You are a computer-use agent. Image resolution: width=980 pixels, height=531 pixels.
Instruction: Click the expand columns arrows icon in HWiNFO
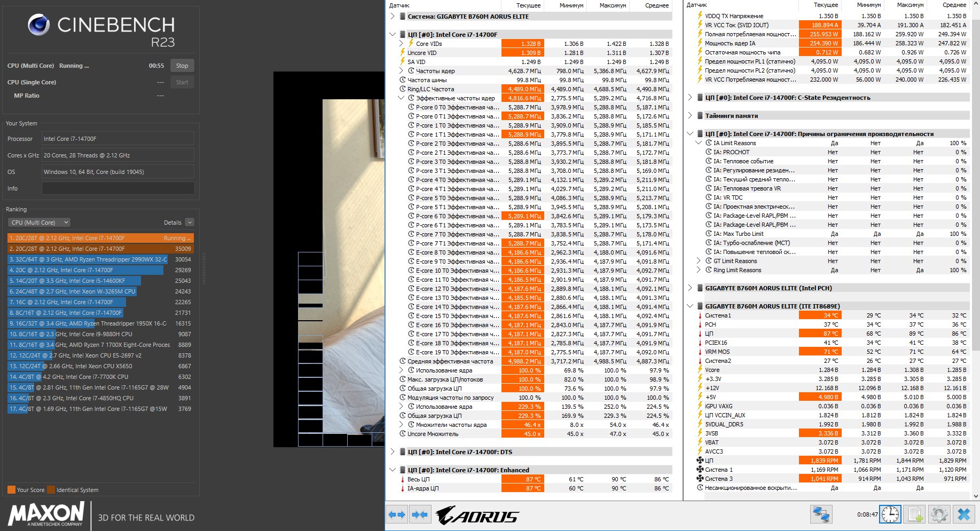coord(397,515)
